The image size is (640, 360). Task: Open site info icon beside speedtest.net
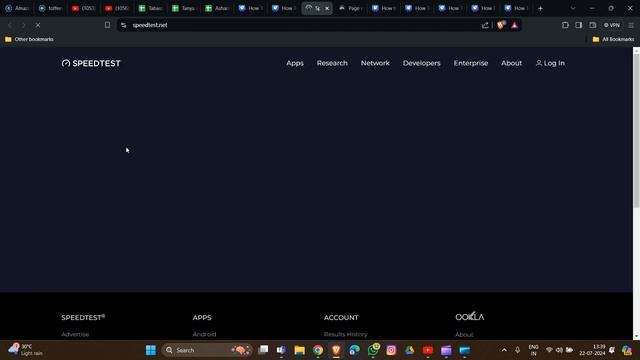click(124, 25)
